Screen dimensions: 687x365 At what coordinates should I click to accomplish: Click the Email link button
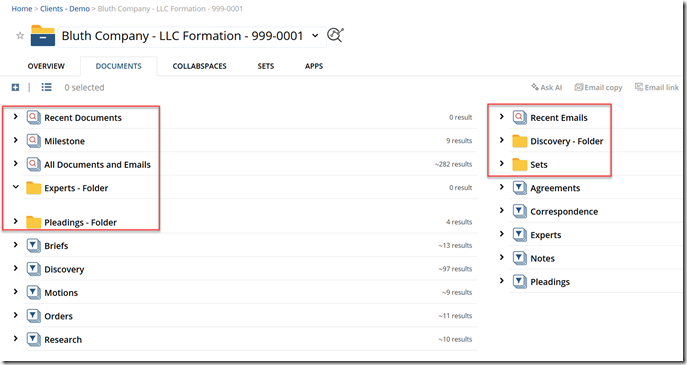pos(657,87)
